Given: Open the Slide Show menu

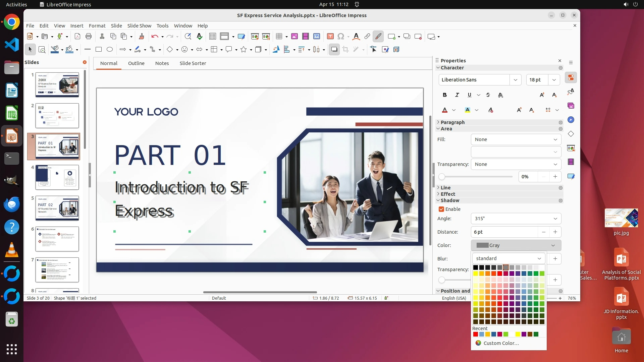Looking at the screenshot, I should [x=139, y=26].
